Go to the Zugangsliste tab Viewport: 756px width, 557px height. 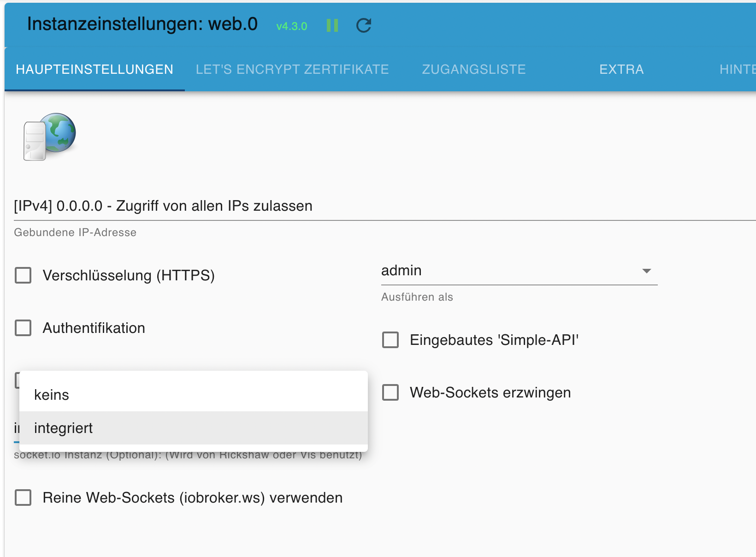pos(474,69)
